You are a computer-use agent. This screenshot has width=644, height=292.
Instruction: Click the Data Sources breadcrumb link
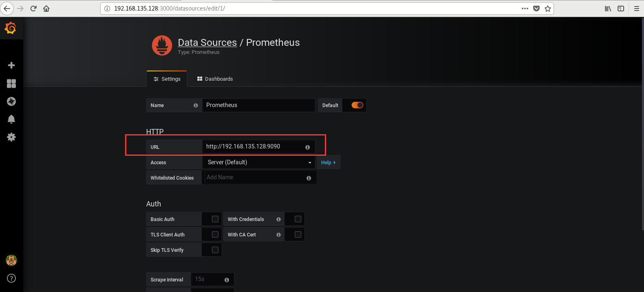[x=207, y=43]
